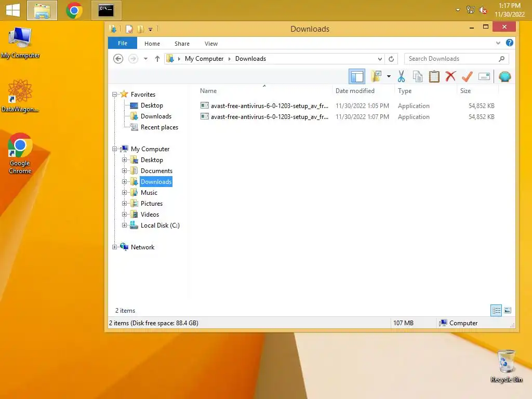Expand Desktop under My Computer
The image size is (532, 399).
tap(125, 160)
